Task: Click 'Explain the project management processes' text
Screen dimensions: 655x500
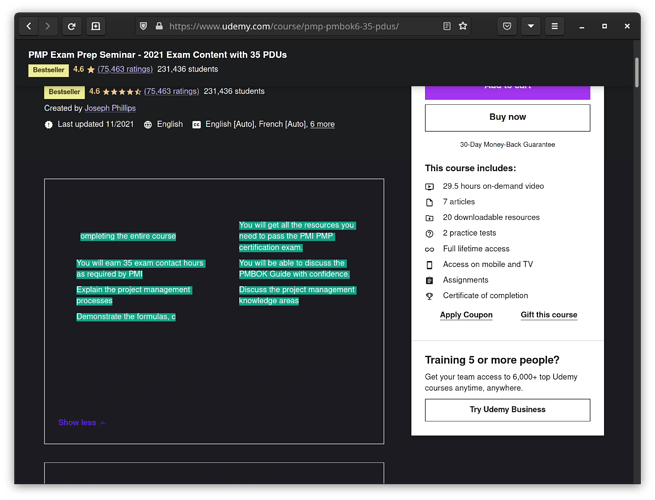Action: [x=134, y=295]
